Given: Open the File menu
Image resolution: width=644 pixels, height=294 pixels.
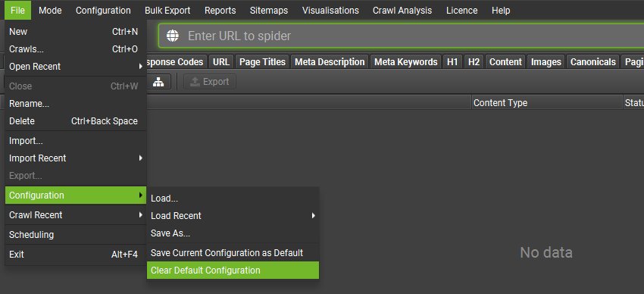Looking at the screenshot, I should click(17, 11).
